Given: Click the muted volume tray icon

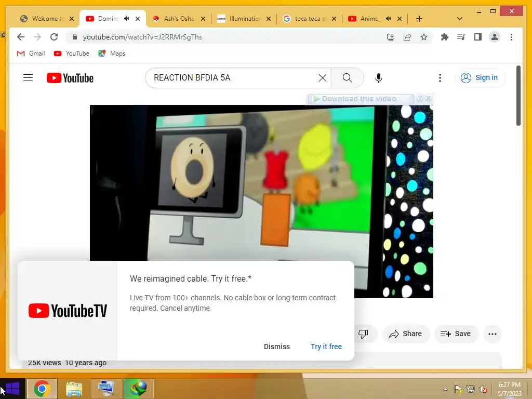Looking at the screenshot, I should (483, 389).
